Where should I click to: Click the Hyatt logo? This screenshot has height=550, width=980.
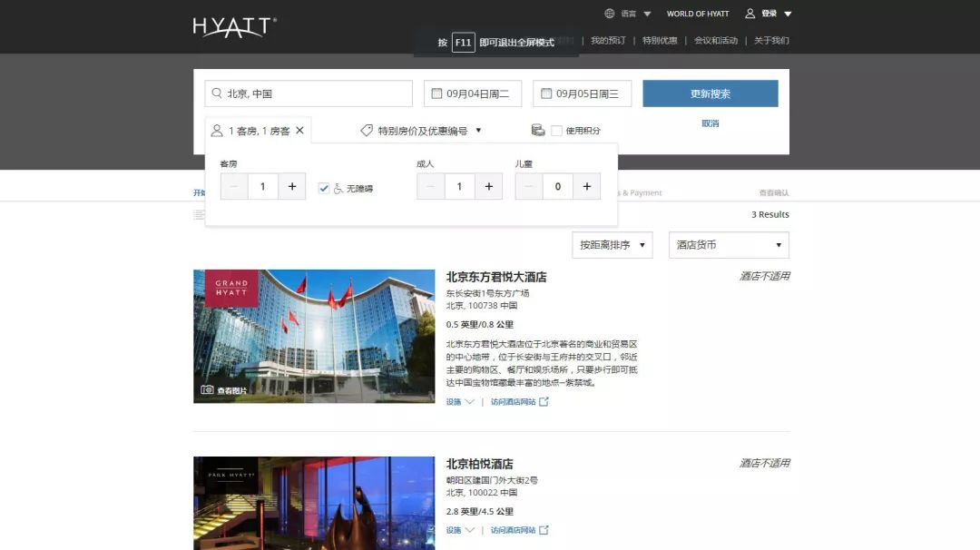click(234, 26)
